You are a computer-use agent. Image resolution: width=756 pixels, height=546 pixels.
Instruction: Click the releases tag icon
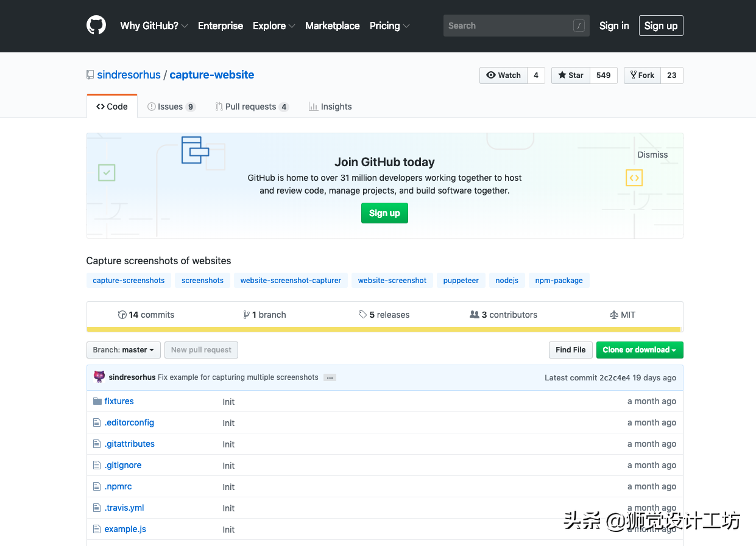pyautogui.click(x=363, y=315)
